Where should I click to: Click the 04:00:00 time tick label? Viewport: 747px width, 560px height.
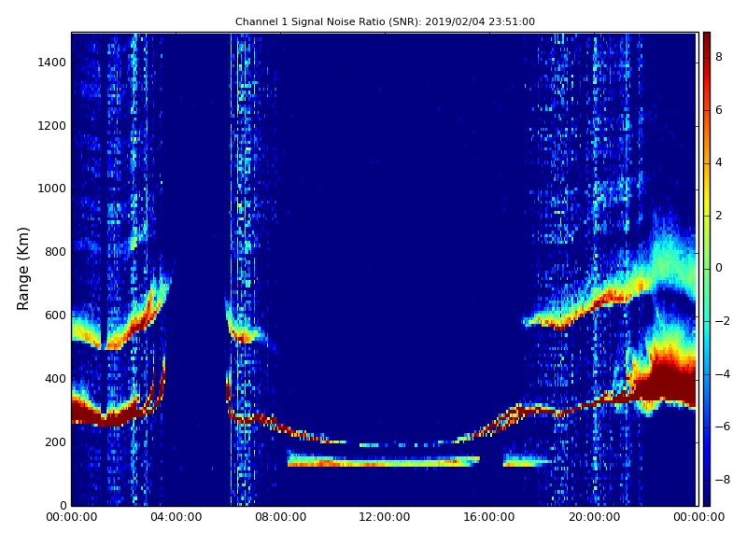(176, 517)
